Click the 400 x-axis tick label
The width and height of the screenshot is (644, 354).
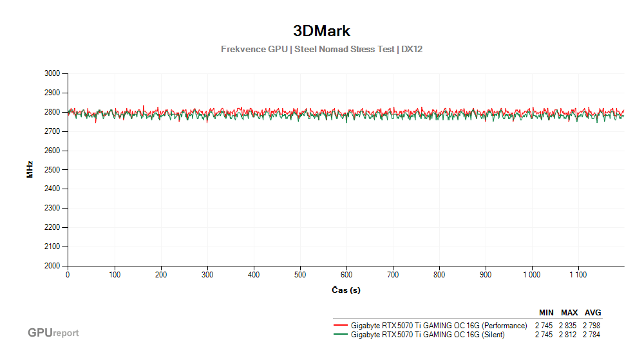[x=254, y=275]
